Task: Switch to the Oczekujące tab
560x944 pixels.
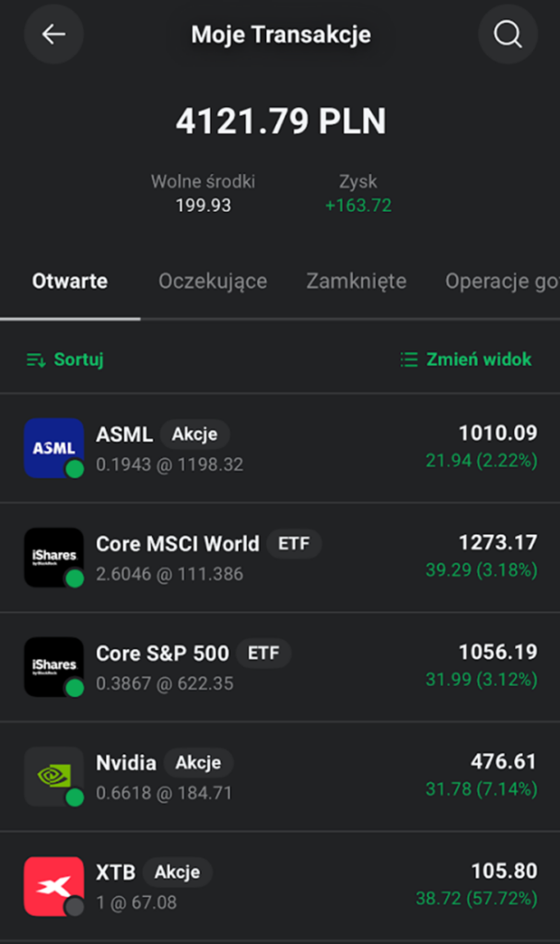Action: coord(213,281)
